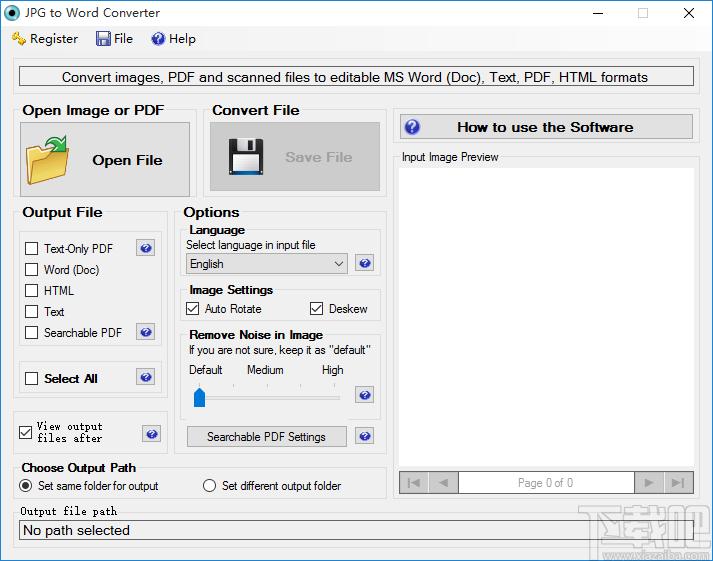The height and width of the screenshot is (561, 713).
Task: Click the disk icon beside File
Action: 103,39
